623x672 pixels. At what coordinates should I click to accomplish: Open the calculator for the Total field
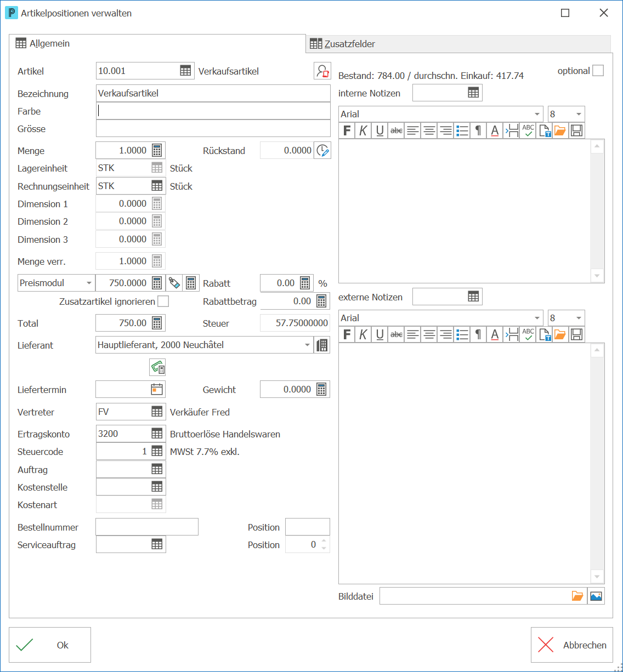pos(157,323)
